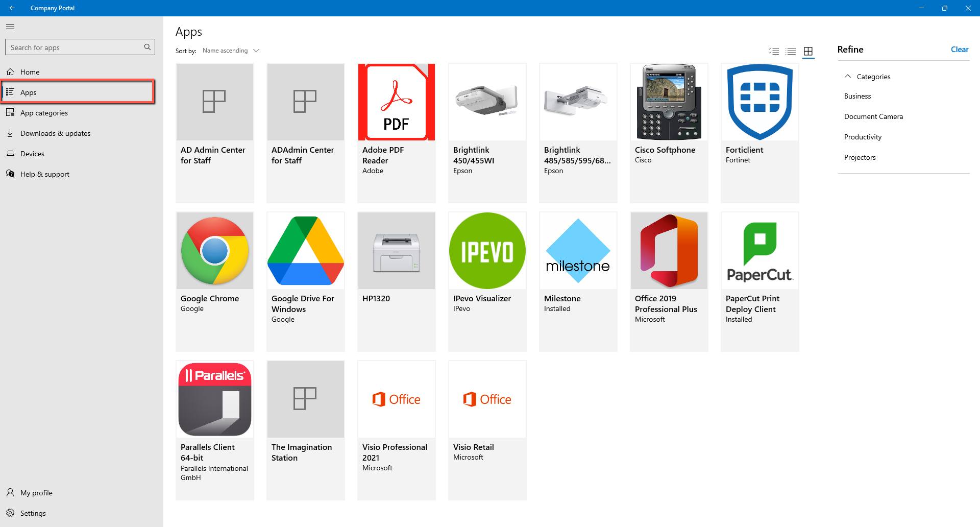Open Adobe PDF Reader app icon
Viewport: 980px width, 527px height.
coord(397,102)
